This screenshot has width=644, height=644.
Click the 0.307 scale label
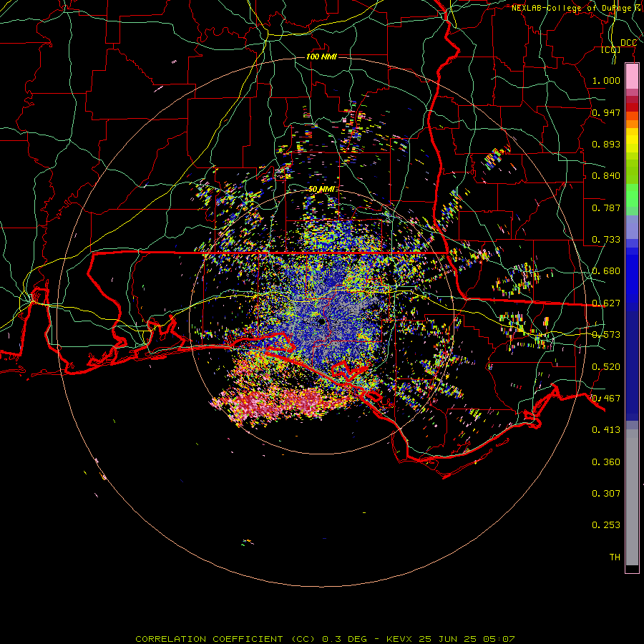coord(606,494)
